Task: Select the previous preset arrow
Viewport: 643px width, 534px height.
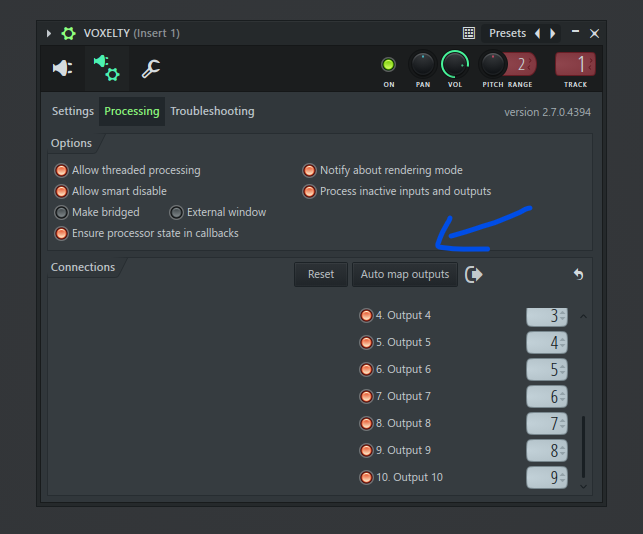Action: coord(538,33)
